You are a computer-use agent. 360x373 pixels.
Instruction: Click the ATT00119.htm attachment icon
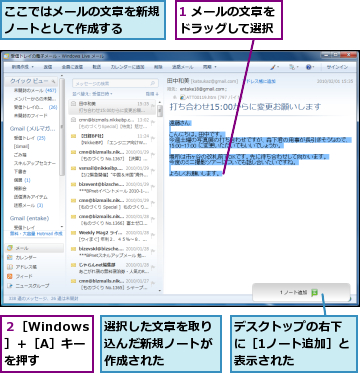tap(182, 97)
